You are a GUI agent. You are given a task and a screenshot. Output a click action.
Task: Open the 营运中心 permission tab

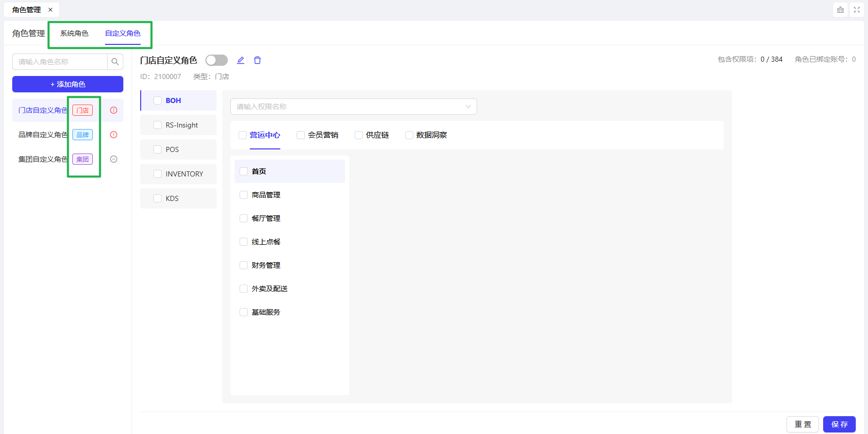pos(265,135)
